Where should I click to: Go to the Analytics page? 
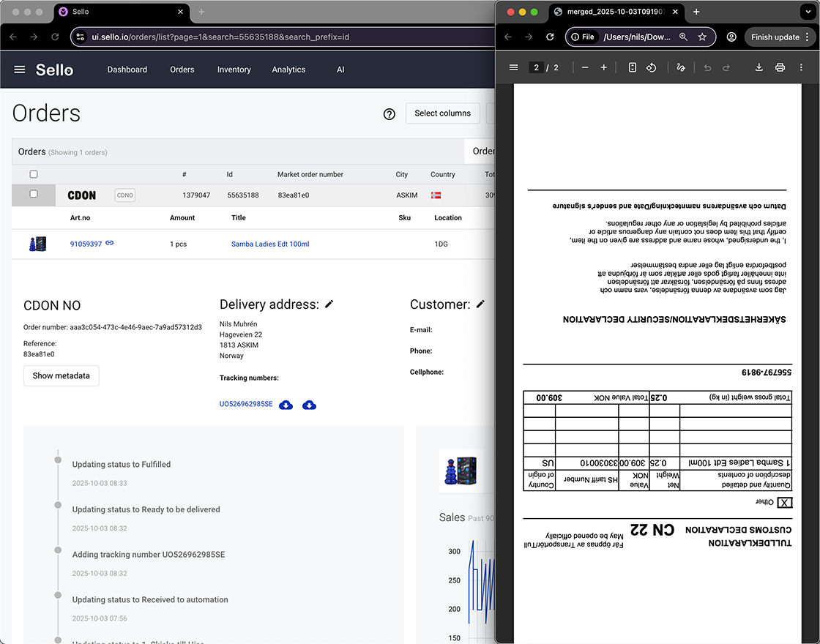pyautogui.click(x=288, y=70)
